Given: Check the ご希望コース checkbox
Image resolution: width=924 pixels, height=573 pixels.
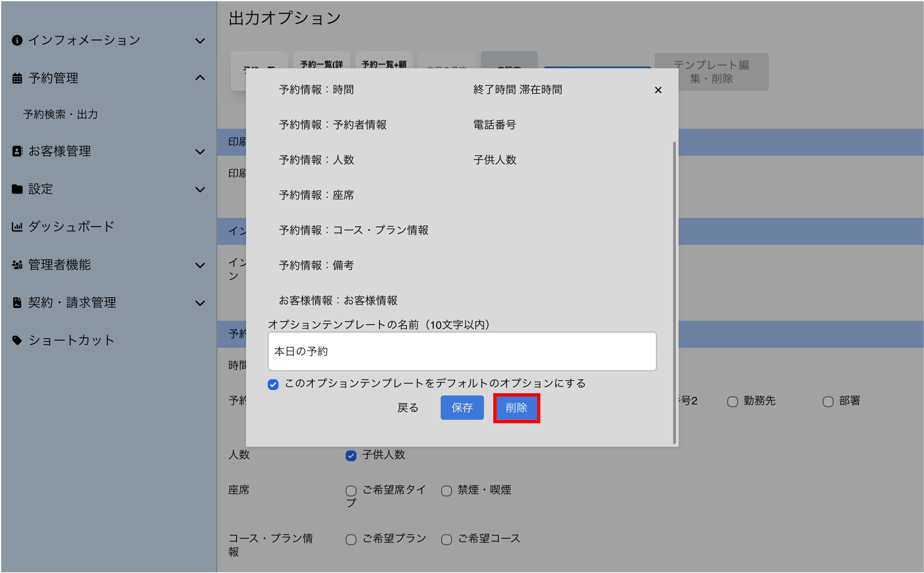Looking at the screenshot, I should 446,539.
